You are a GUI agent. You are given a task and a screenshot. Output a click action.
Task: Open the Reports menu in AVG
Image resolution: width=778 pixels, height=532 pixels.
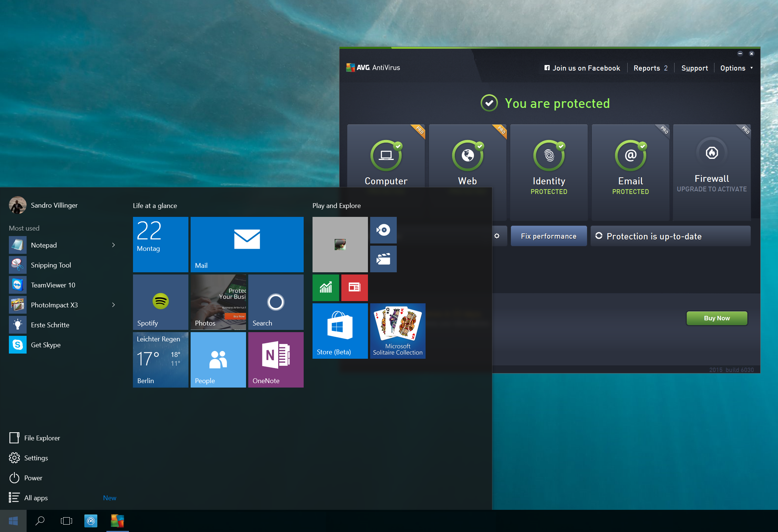pyautogui.click(x=651, y=68)
